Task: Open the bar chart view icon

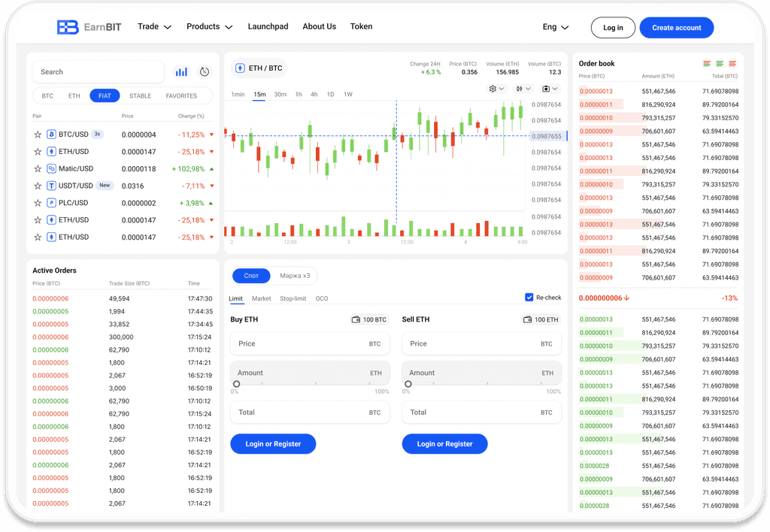Action: click(x=182, y=72)
